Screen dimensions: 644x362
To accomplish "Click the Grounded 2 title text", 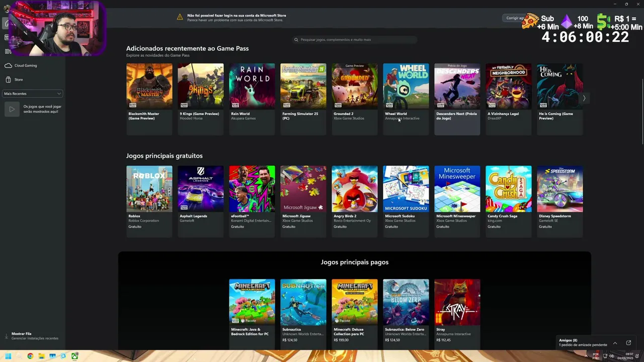I will (343, 114).
